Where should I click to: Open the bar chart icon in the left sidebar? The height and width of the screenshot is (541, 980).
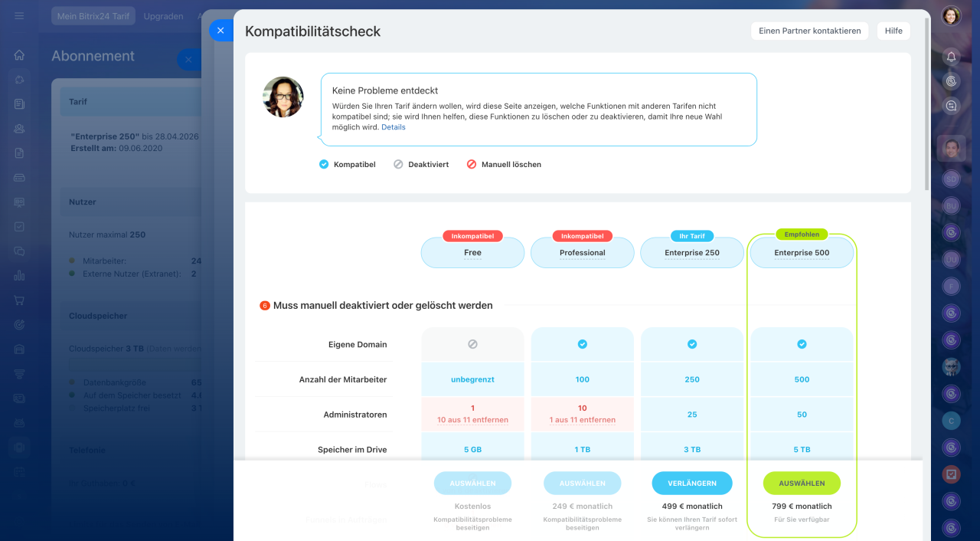[19, 276]
